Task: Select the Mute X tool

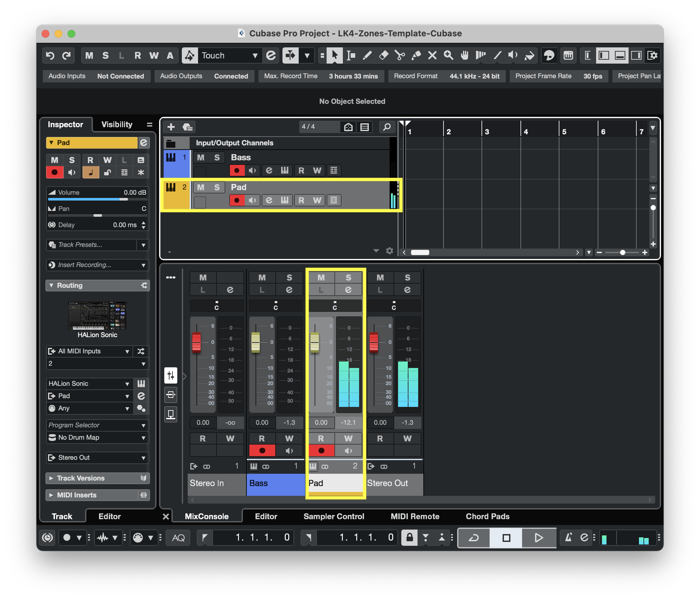Action: point(432,55)
